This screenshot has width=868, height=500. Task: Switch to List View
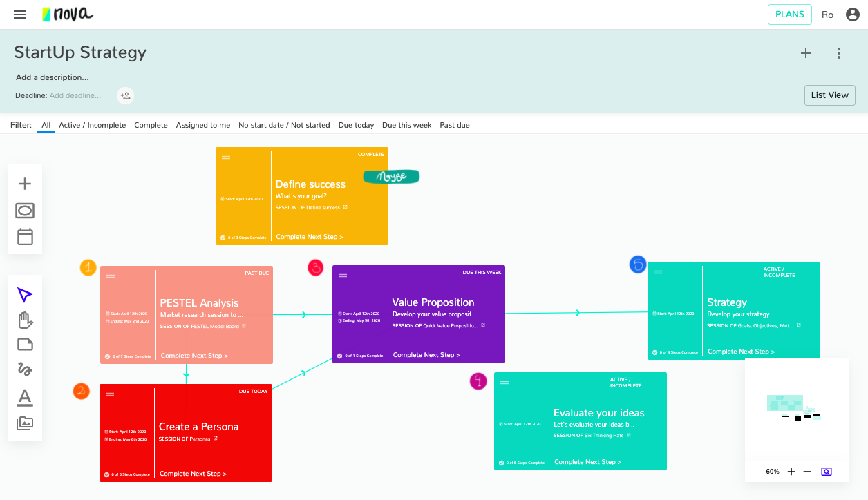coord(829,95)
